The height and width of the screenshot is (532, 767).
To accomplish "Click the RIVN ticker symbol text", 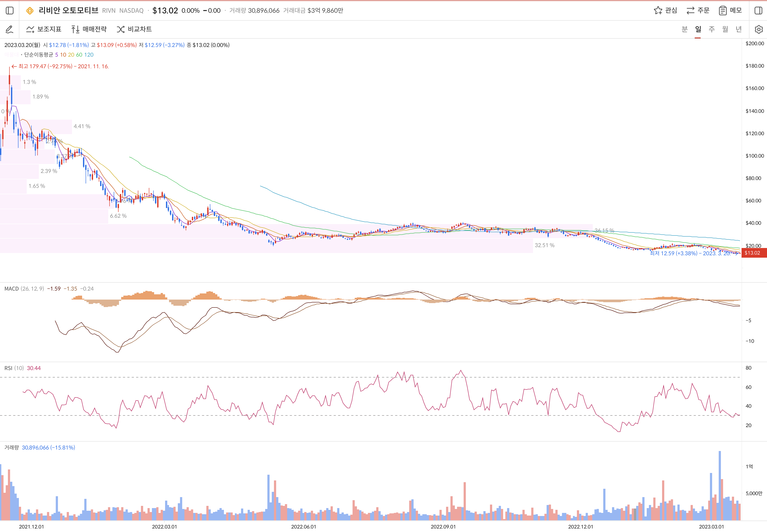I will 109,11.
